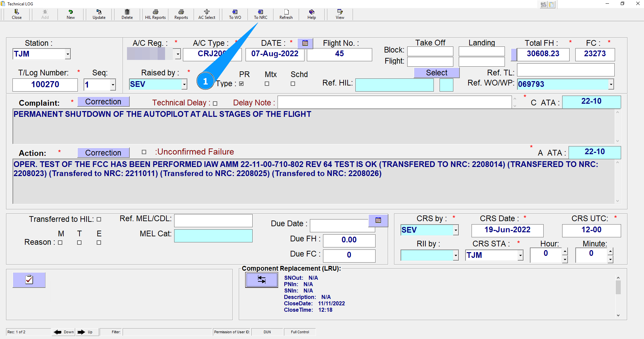The image size is (644, 339).
Task: Expand the Raised by dropdown
Action: [184, 84]
